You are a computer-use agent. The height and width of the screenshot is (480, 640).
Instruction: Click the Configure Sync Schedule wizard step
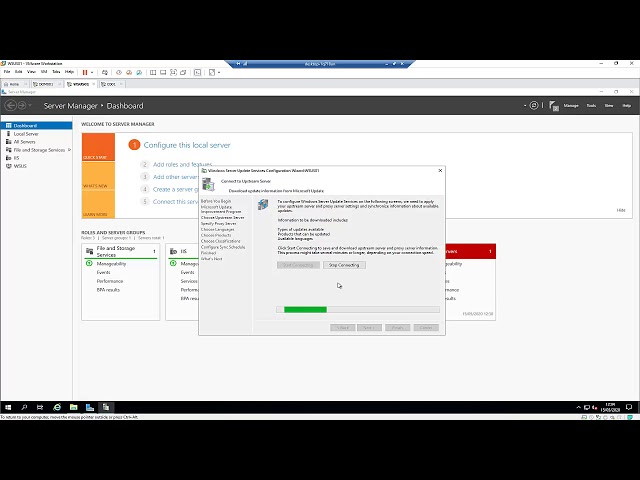click(x=223, y=247)
